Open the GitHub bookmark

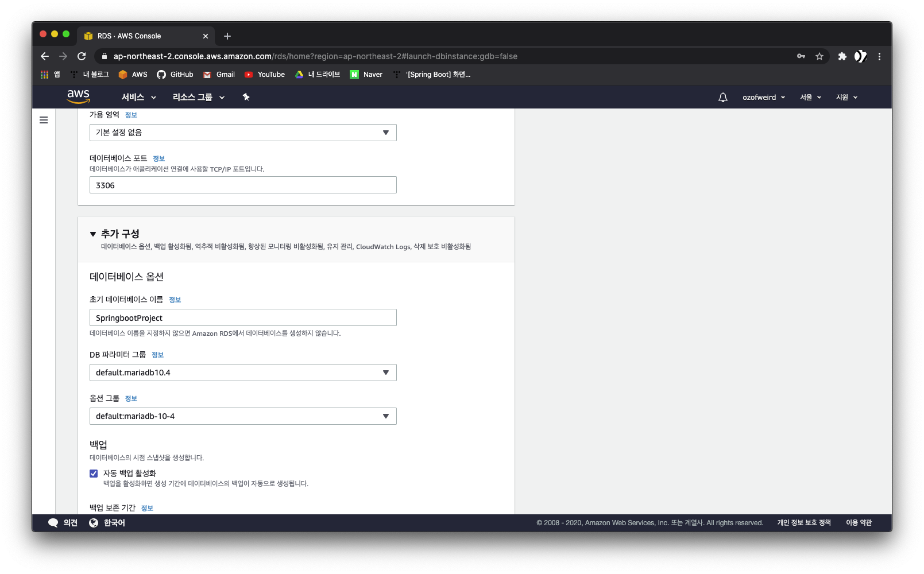pos(175,75)
